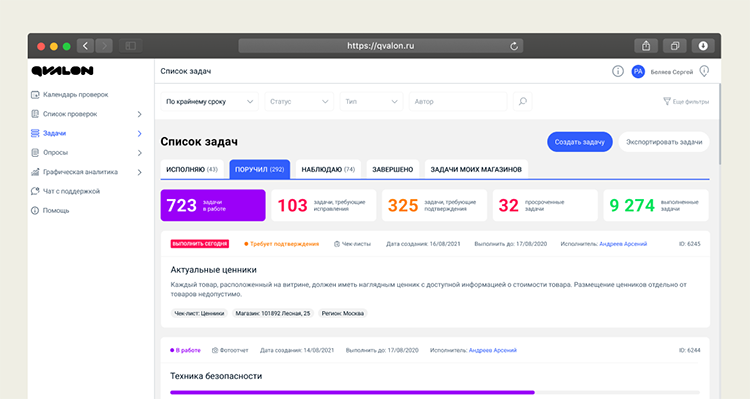This screenshot has width=750, height=399.
Task: Select the 9 274 выполненные задачи card
Action: pos(656,205)
